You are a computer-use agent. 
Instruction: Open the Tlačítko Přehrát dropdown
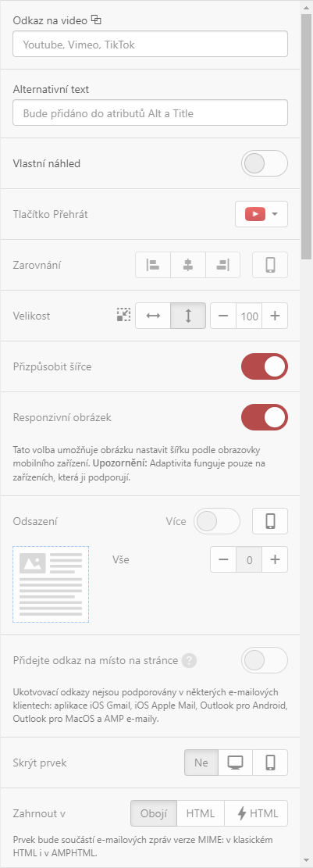261,214
